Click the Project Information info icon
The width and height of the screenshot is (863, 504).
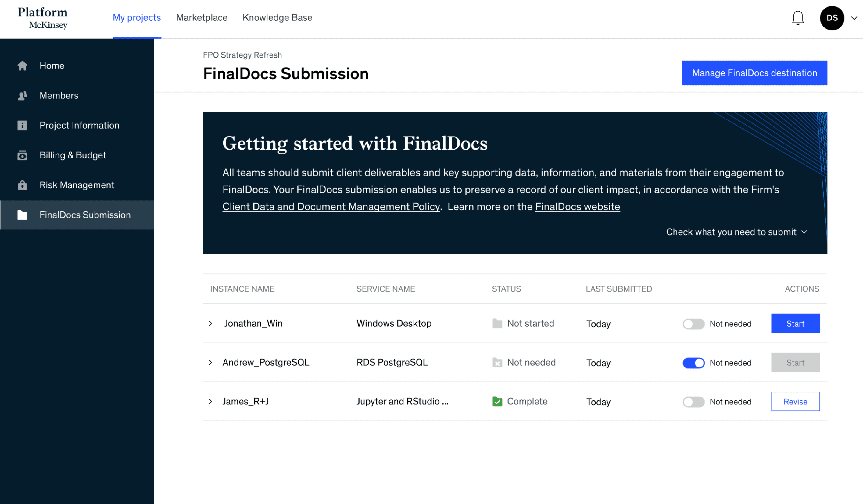[x=23, y=126]
